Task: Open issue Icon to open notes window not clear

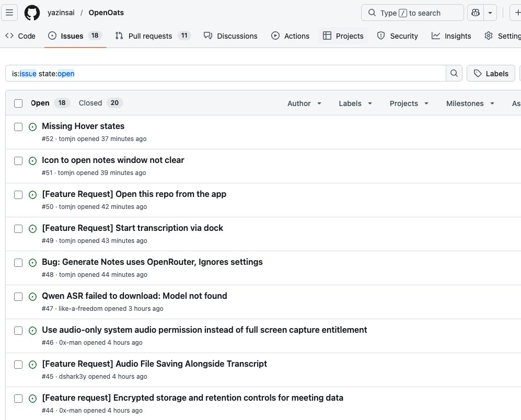Action: 113,160
